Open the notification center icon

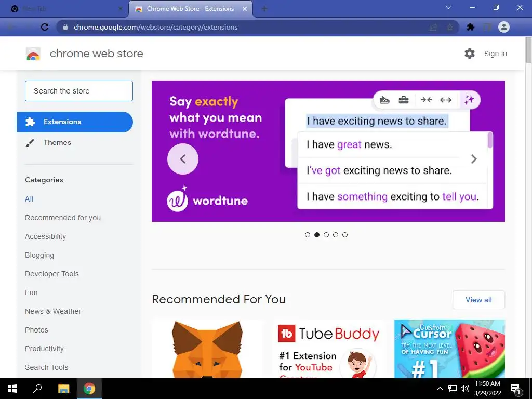516,389
